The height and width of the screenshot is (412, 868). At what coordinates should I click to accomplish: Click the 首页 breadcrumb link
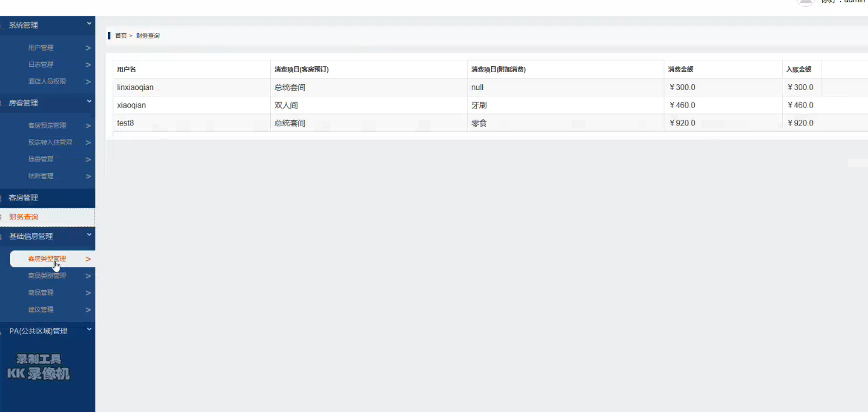point(121,36)
